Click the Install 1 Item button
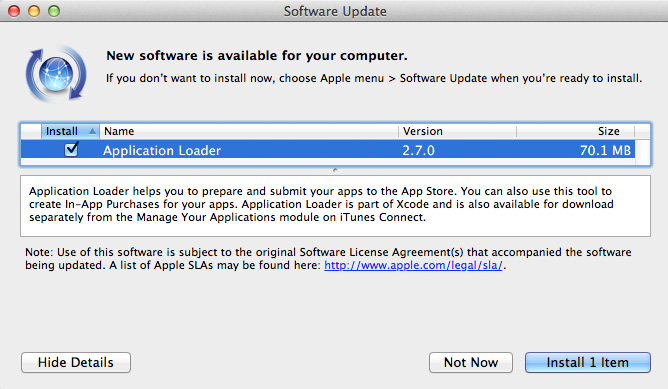The width and height of the screenshot is (668, 389). tap(587, 363)
